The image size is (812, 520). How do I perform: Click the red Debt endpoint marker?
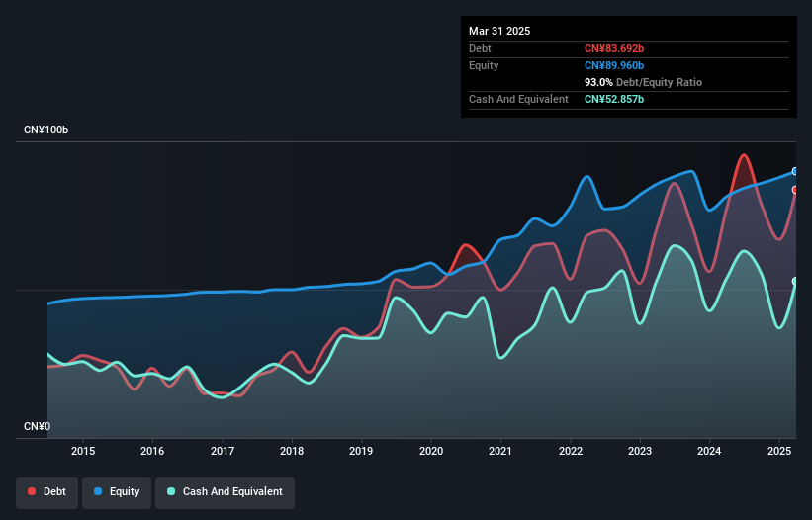pos(795,190)
